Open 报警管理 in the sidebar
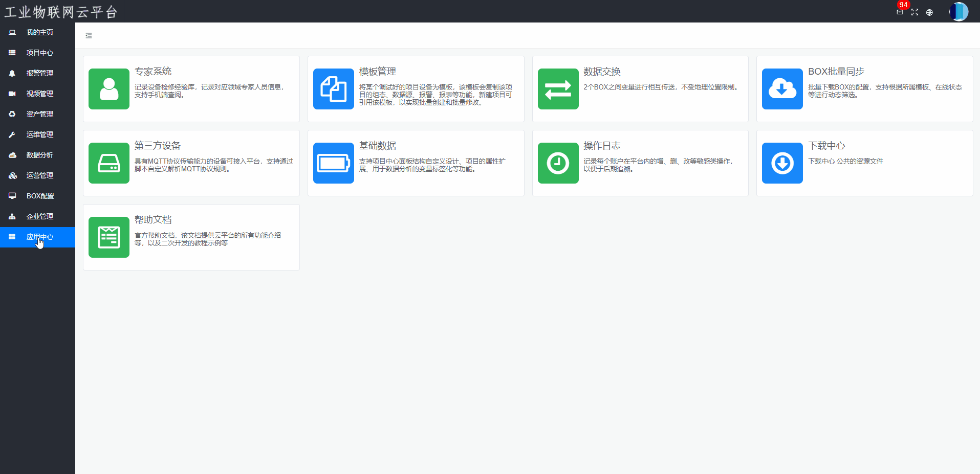Image resolution: width=980 pixels, height=474 pixels. pyautogui.click(x=39, y=73)
